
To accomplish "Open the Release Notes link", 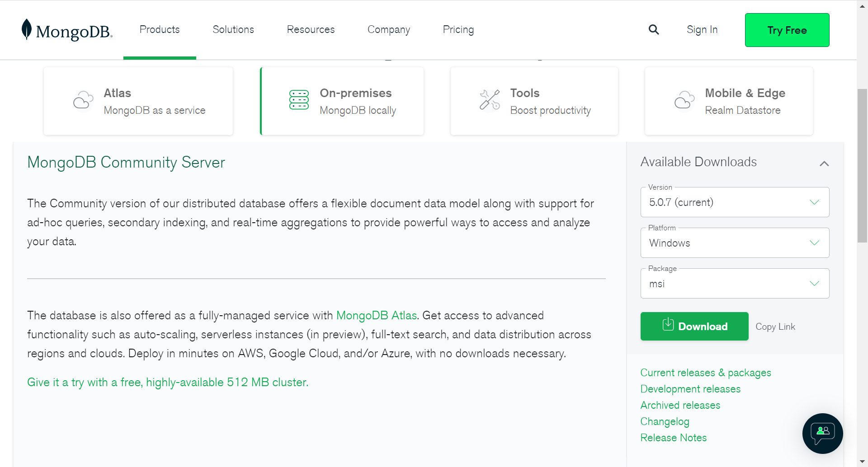I will (x=674, y=438).
